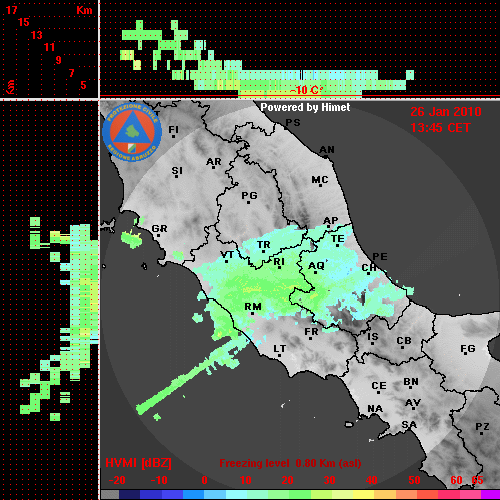Image resolution: width=500 pixels, height=500 pixels.
Task: Click the 'Freezing level 0.80 Km (asl)' text
Action: (x=290, y=463)
